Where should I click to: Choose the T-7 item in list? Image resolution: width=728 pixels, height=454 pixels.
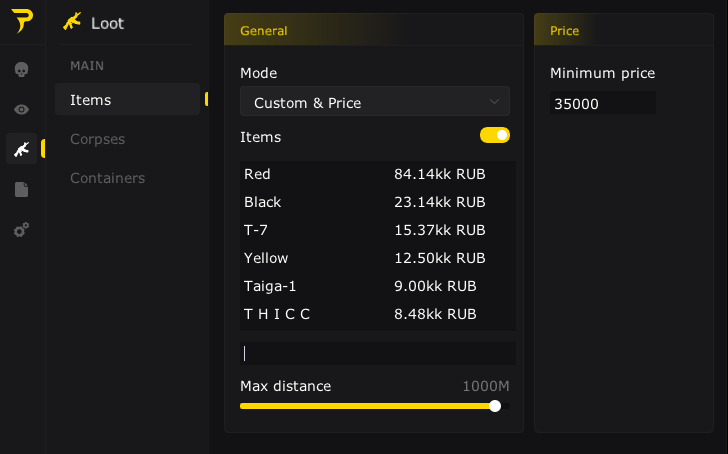click(x=377, y=230)
